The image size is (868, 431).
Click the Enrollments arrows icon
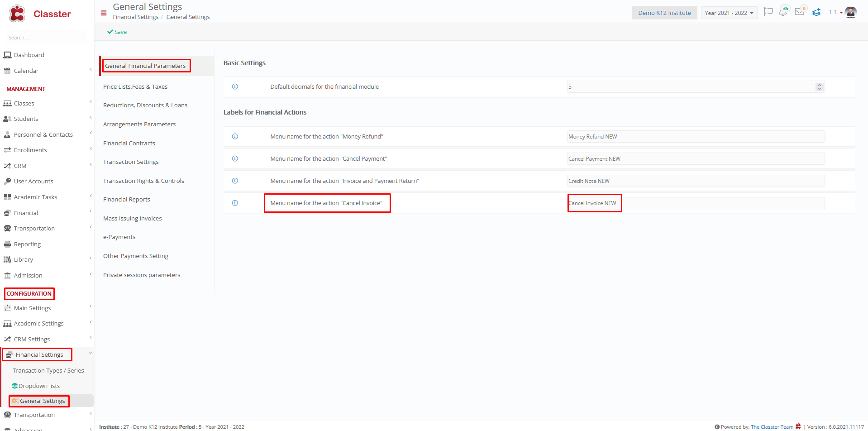tap(7, 150)
